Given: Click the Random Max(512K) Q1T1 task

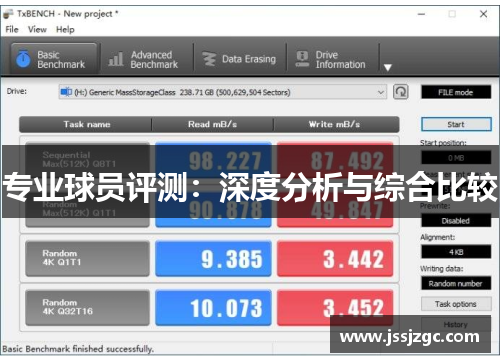Looking at the screenshot, I should (87, 209).
